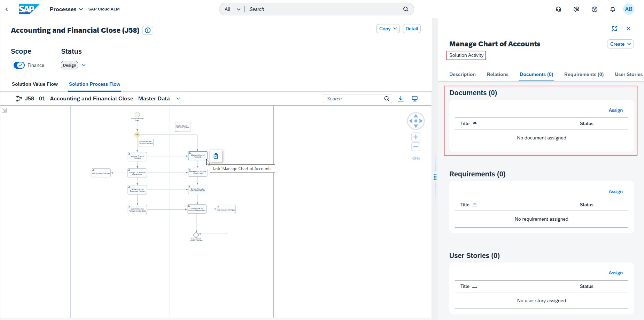Image resolution: width=644 pixels, height=320 pixels.
Task: Click the diagram zoom in plus button
Action: 416,137
